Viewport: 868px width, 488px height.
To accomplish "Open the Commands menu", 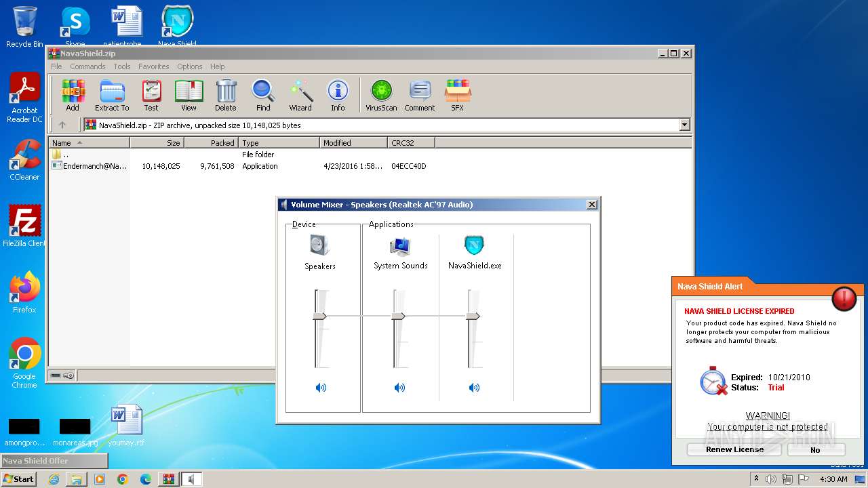I will point(87,66).
